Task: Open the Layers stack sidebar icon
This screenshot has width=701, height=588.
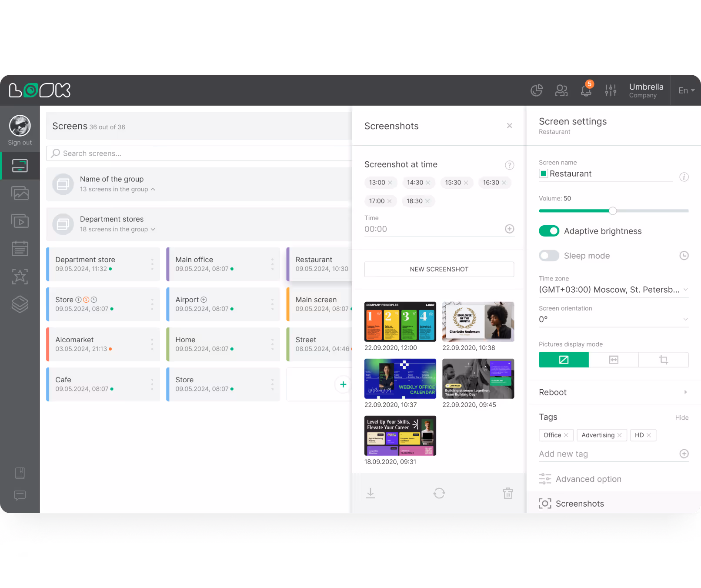Action: 20,304
